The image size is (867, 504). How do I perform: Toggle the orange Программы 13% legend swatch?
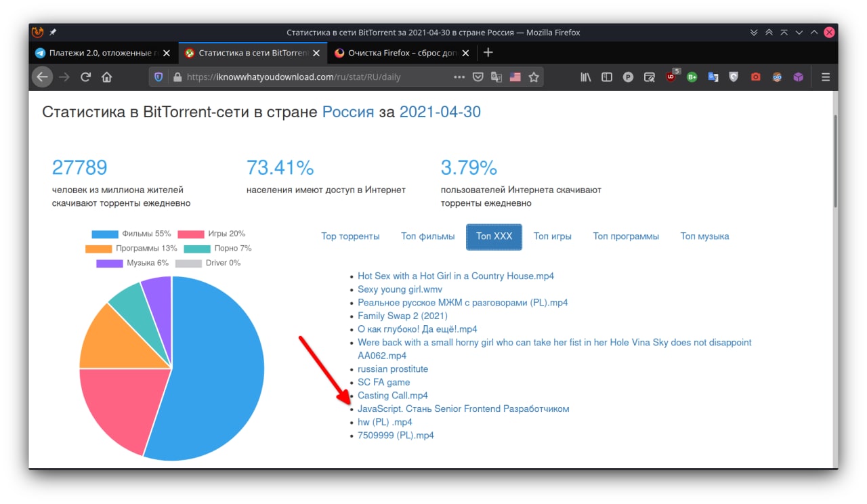click(x=99, y=249)
